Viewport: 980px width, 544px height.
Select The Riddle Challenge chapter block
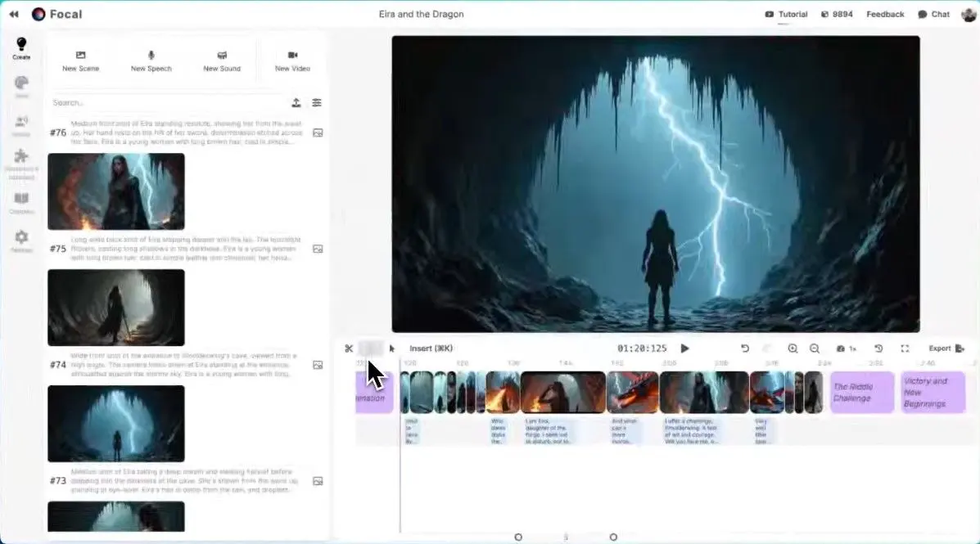pos(862,392)
